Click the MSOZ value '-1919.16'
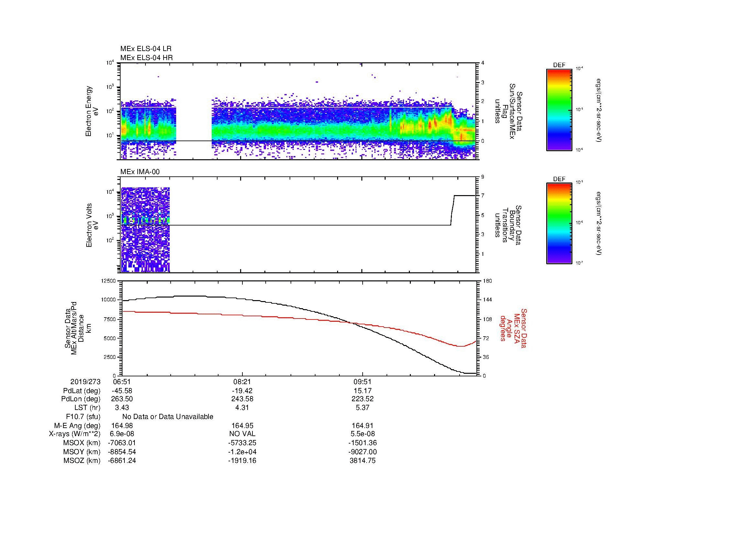Screen dimensions: 756x534 [242, 461]
